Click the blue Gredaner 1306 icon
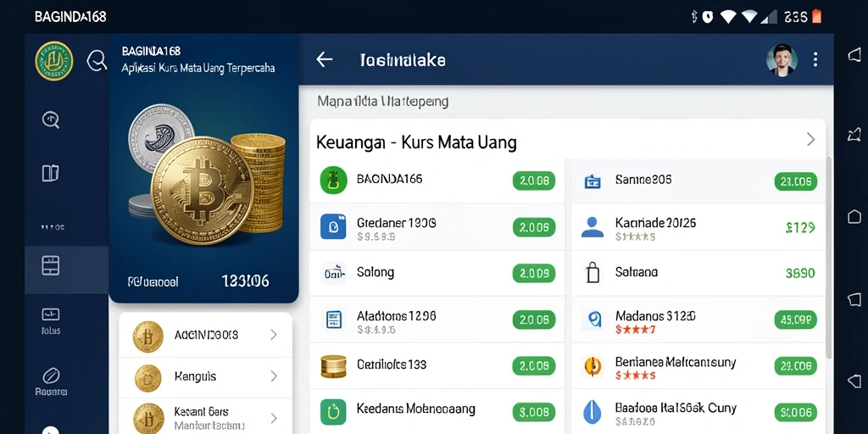 tap(333, 226)
